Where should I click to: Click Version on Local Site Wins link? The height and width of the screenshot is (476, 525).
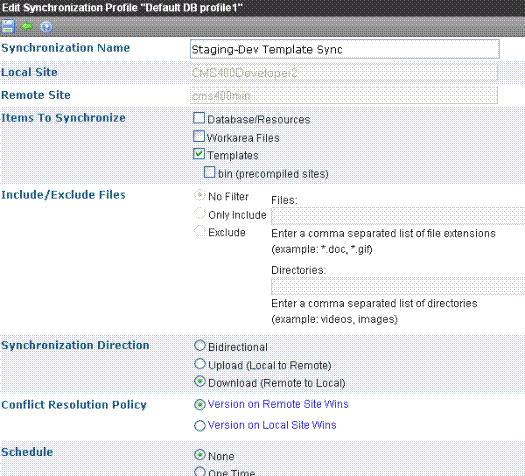point(272,425)
